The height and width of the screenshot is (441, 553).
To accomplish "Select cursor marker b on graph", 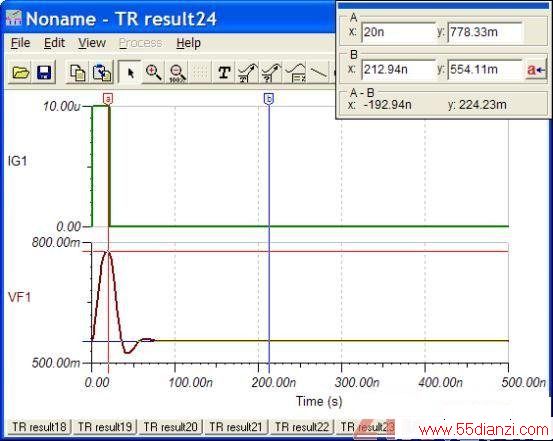I will pyautogui.click(x=269, y=98).
